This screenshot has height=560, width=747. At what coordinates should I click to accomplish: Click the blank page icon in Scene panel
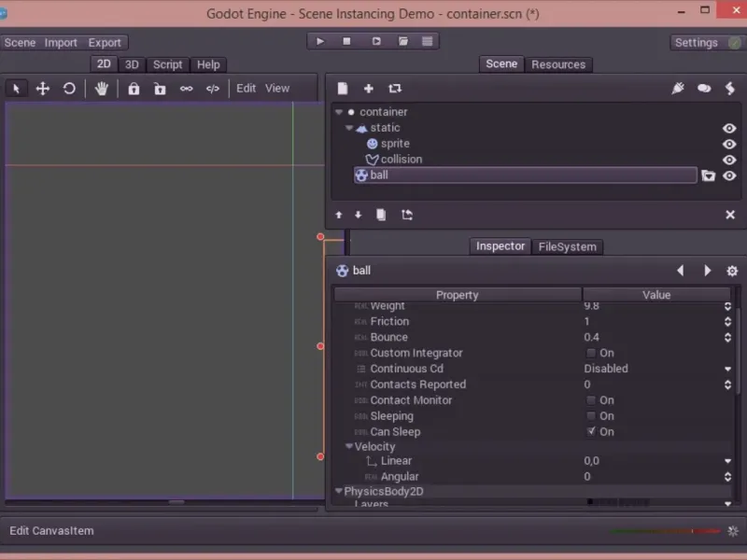343,89
